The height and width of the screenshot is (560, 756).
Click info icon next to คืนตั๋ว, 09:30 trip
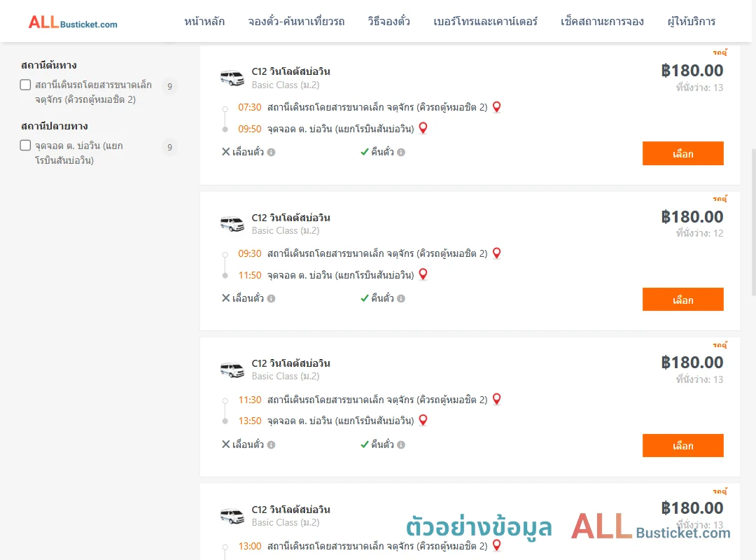pyautogui.click(x=401, y=299)
